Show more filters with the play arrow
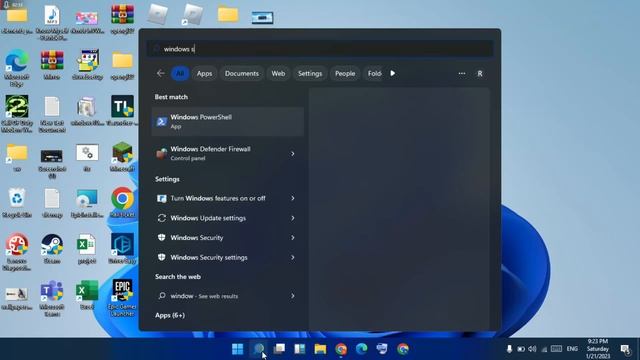640x360 pixels. pyautogui.click(x=393, y=73)
